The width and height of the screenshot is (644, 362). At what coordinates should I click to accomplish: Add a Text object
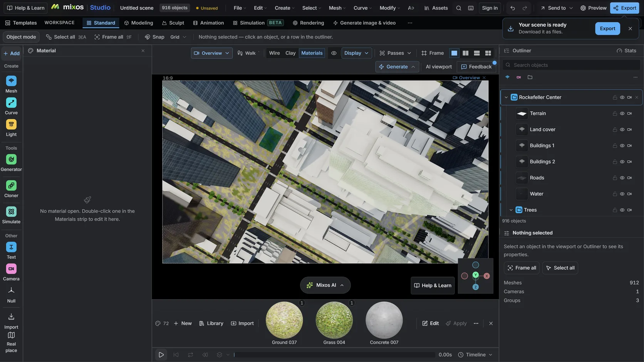11,250
